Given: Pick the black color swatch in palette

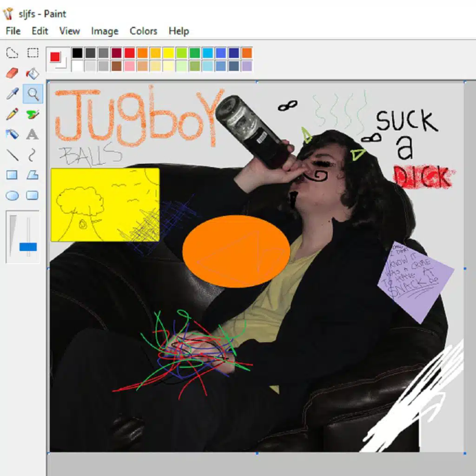Looking at the screenshot, I should (77, 53).
